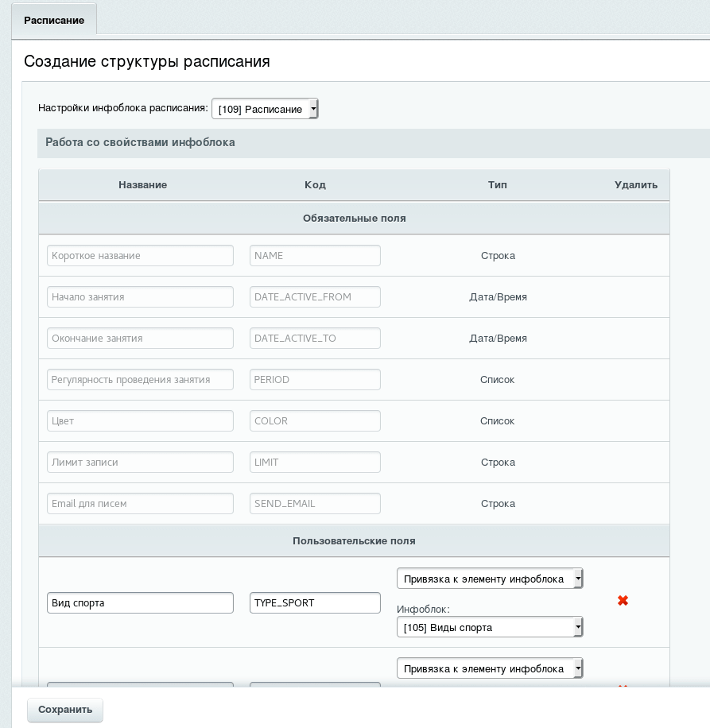
Task: Click the Лимит записи name field
Action: point(140,462)
